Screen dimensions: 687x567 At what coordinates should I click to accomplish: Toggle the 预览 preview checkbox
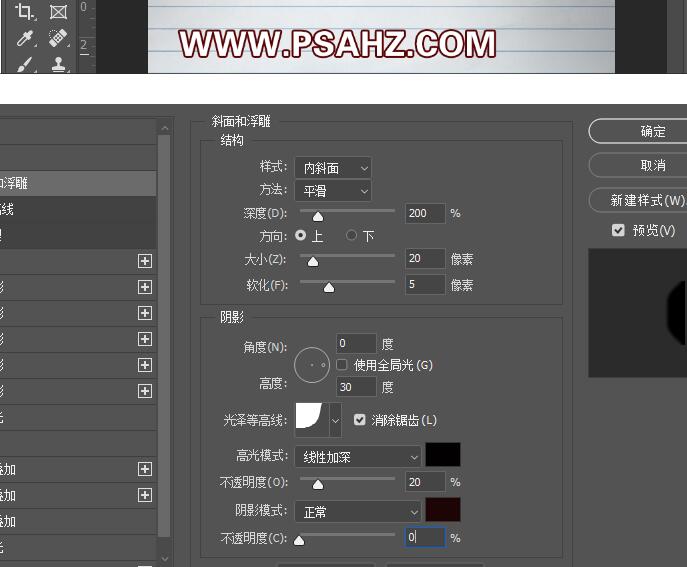coord(618,230)
